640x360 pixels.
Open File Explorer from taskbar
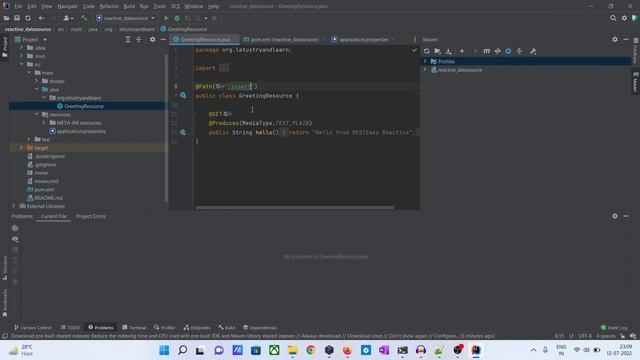coord(293,350)
